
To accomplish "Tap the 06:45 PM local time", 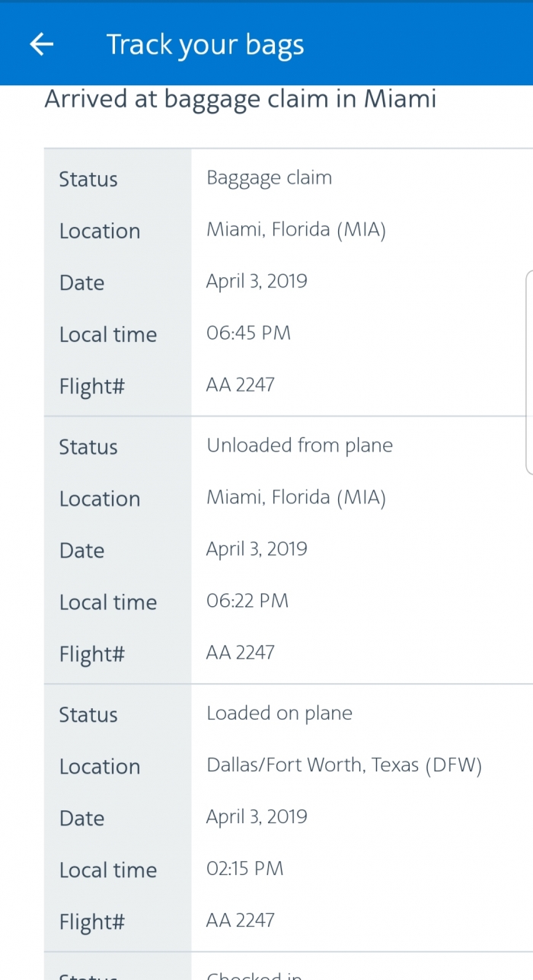I will (248, 333).
